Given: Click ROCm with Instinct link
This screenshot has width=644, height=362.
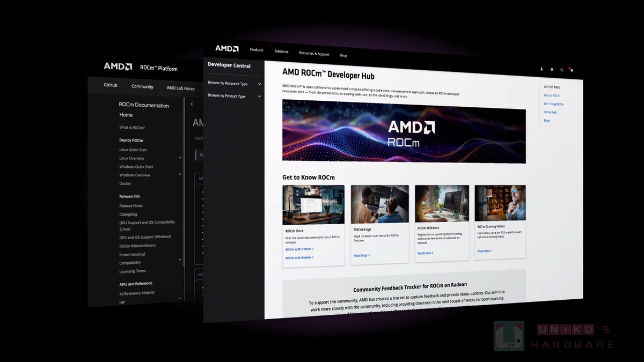Looking at the screenshot, I should point(299,249).
